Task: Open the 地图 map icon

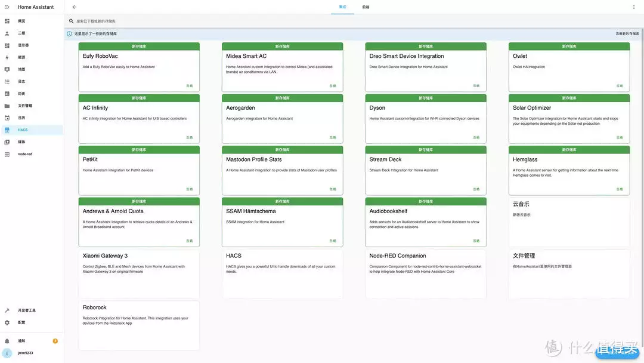Action: click(7, 69)
